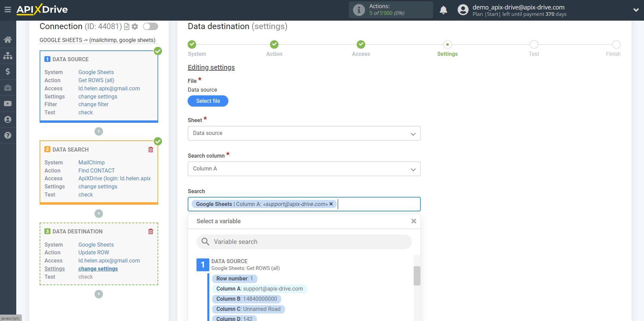This screenshot has height=321, width=644.
Task: Click the Actions info icon
Action: pyautogui.click(x=359, y=10)
